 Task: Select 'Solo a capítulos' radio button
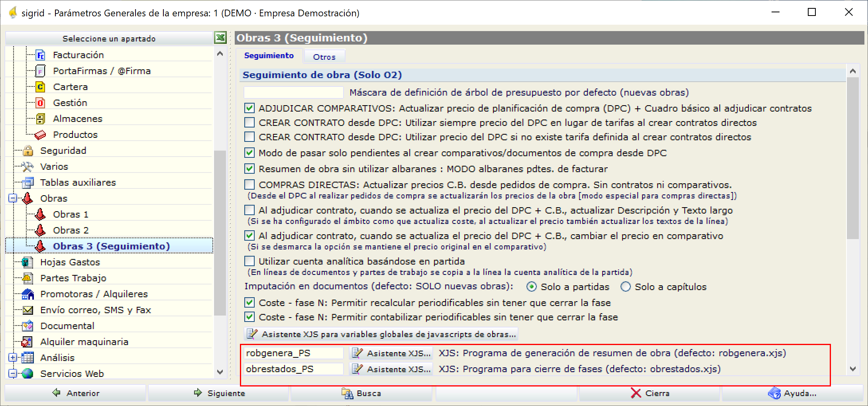tap(626, 287)
